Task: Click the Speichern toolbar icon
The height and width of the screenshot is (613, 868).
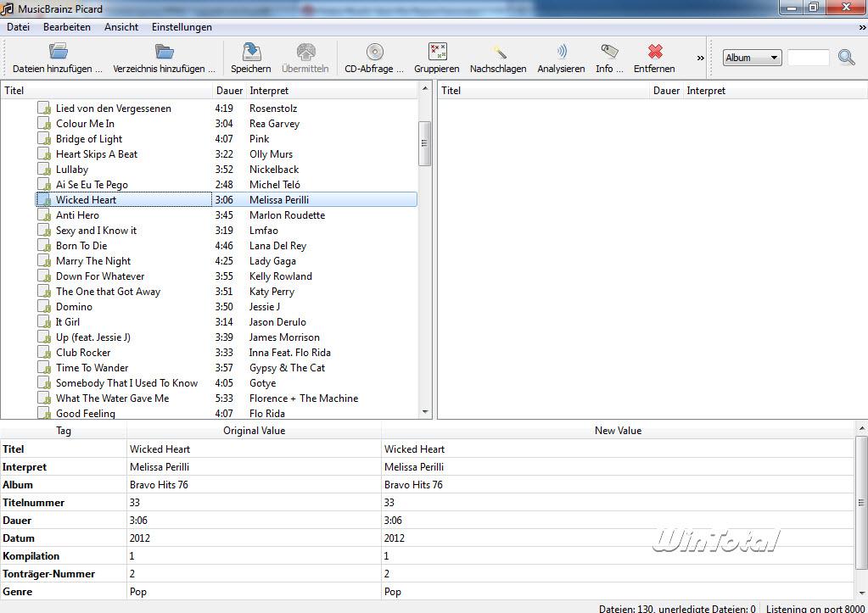Action: pyautogui.click(x=251, y=52)
